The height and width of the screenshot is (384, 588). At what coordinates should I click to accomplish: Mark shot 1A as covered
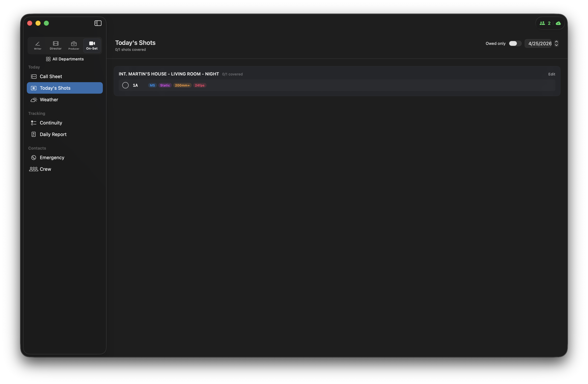point(125,85)
